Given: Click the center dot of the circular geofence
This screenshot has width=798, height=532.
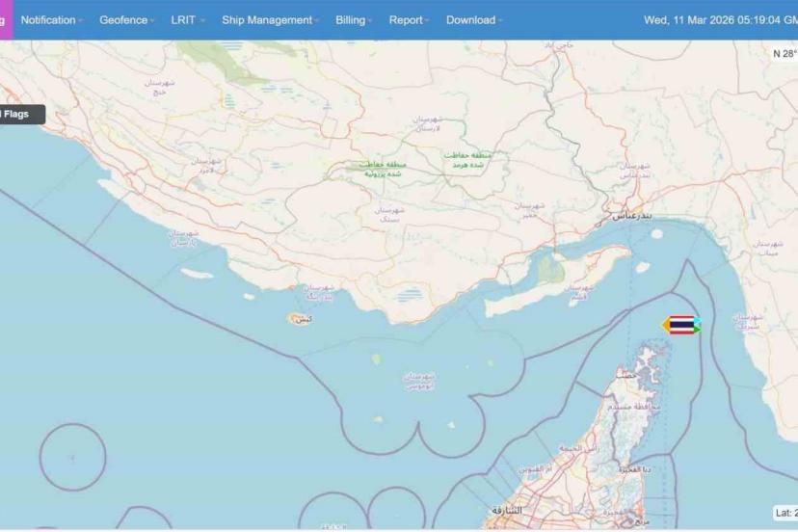Looking at the screenshot, I should tap(72, 457).
